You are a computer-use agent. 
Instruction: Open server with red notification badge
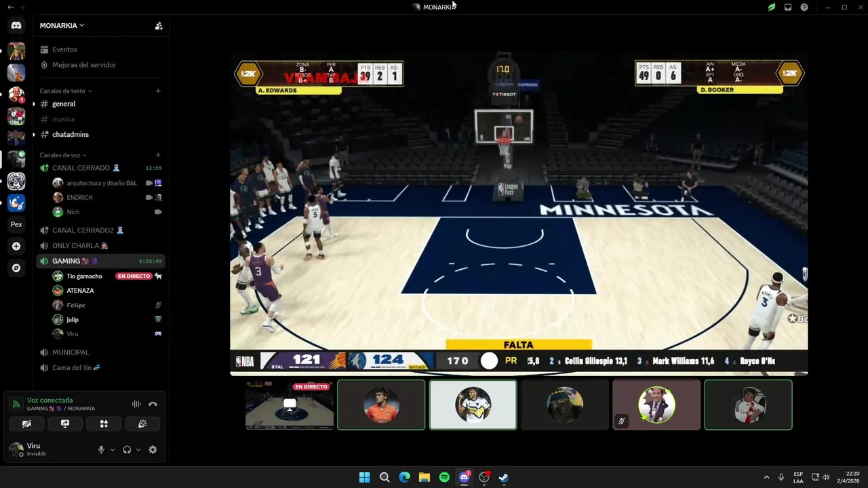(16, 94)
